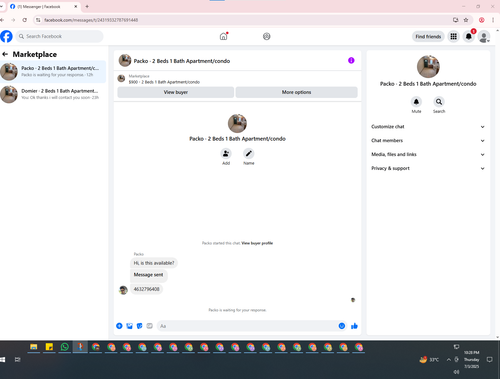500x379 pixels.
Task: Bookmark this page with the star
Action: click(466, 20)
